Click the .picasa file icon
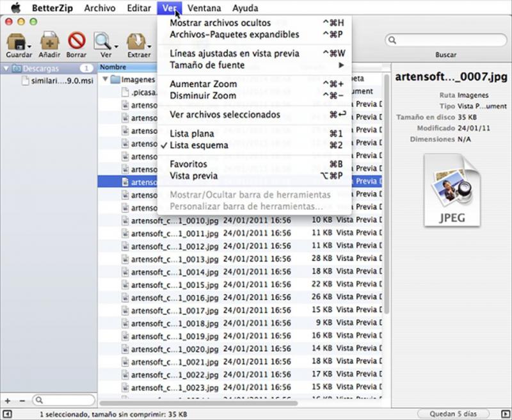This screenshot has height=420, width=512. pos(125,92)
